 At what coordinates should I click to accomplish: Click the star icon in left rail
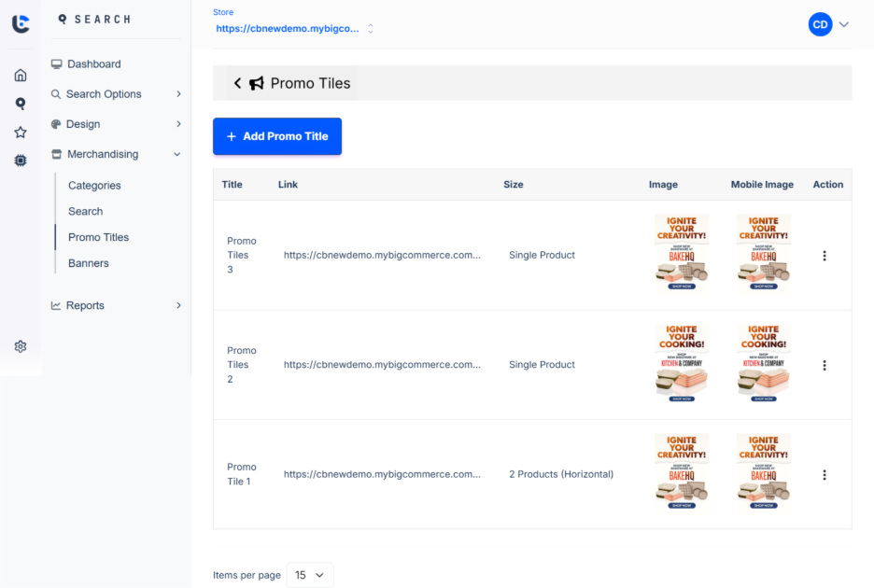(21, 133)
